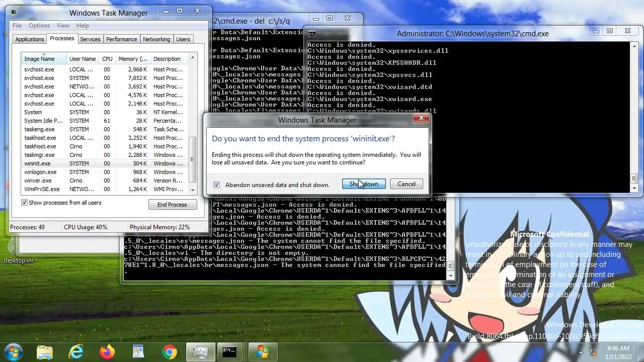The width and height of the screenshot is (644, 362).
Task: Open the desktop.ini desktop file
Action: point(18,260)
